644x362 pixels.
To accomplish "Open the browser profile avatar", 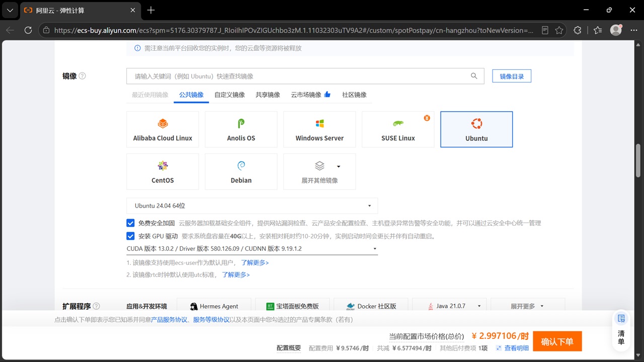I will [616, 30].
